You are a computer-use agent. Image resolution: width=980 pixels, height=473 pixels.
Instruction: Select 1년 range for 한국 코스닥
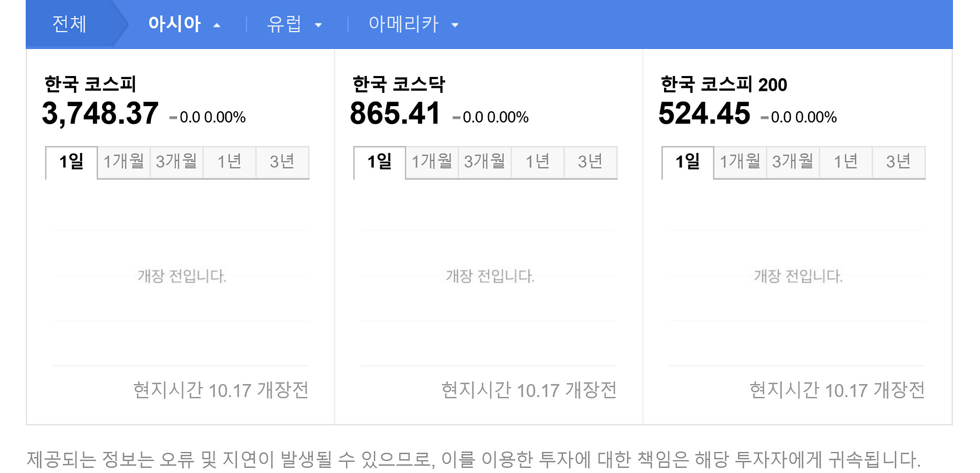(x=537, y=162)
